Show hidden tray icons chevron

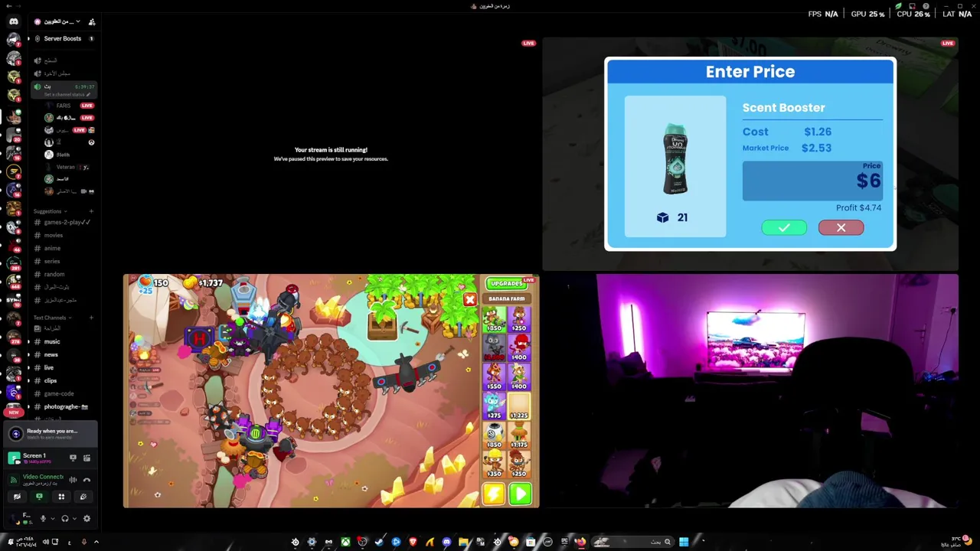[96, 542]
